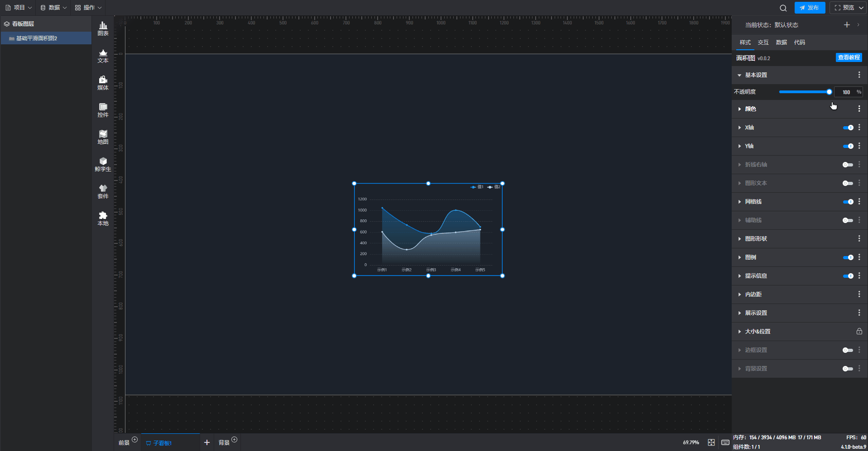Image resolution: width=868 pixels, height=451 pixels.
Task: Open the 本地 local components panel
Action: point(103,219)
